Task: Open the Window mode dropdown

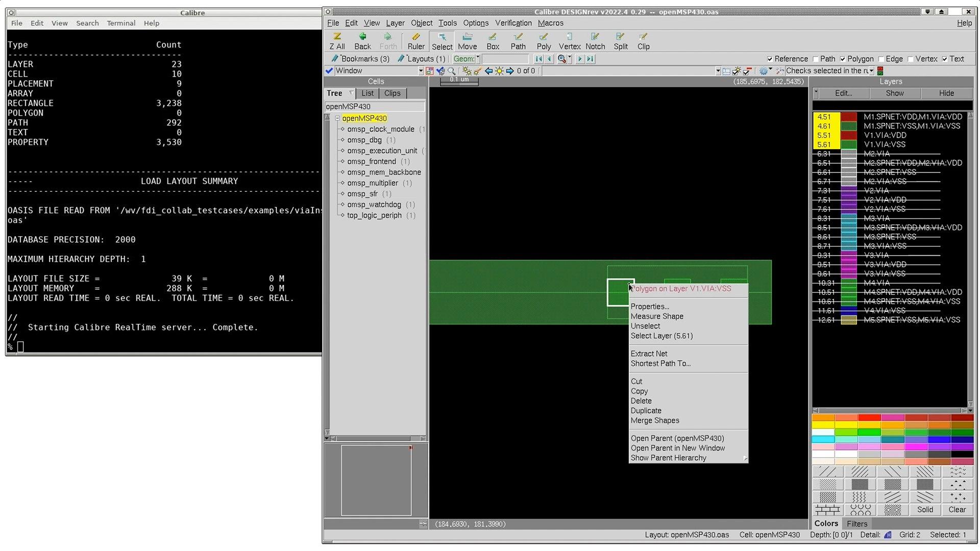Action: (x=420, y=70)
